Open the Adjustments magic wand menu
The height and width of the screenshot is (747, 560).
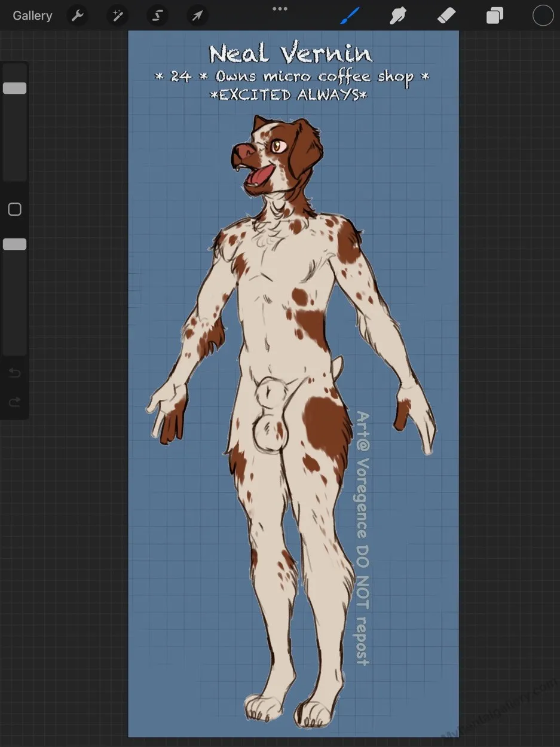point(118,16)
